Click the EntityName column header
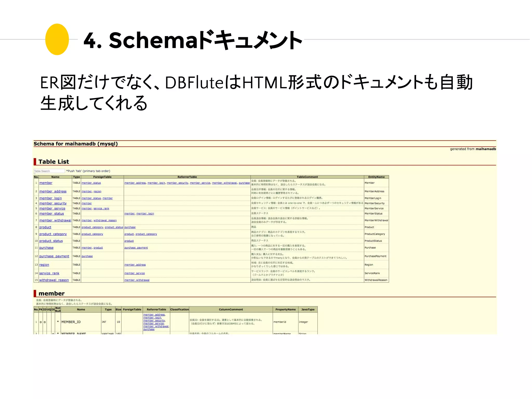The width and height of the screenshot is (532, 399). [376, 177]
